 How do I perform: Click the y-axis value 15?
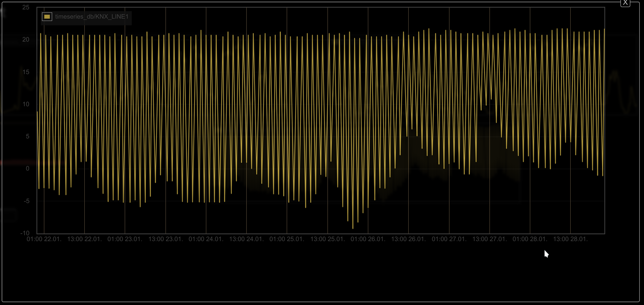[x=26, y=72]
